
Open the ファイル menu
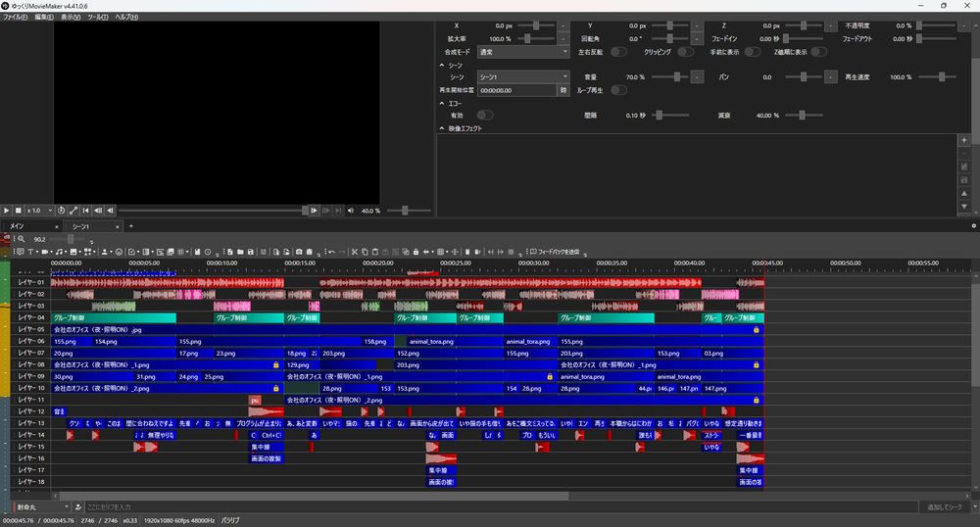pyautogui.click(x=15, y=17)
